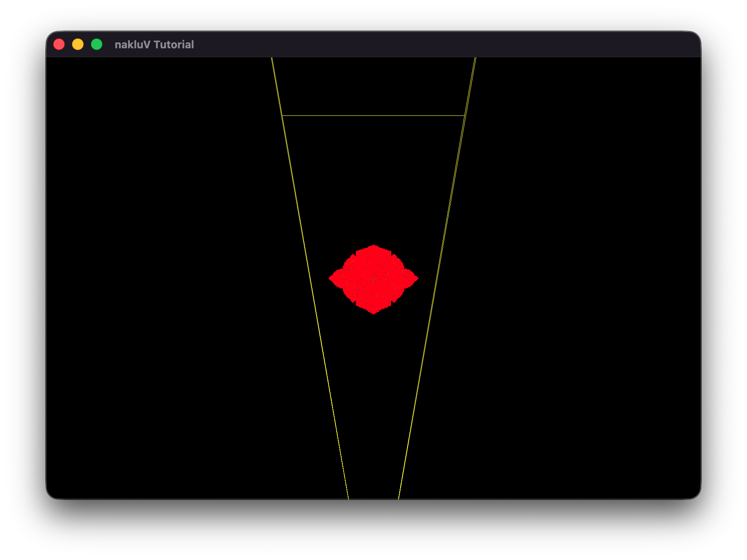Click the middle of the horizontal yellow line
The width and height of the screenshot is (747, 560).
[x=373, y=116]
